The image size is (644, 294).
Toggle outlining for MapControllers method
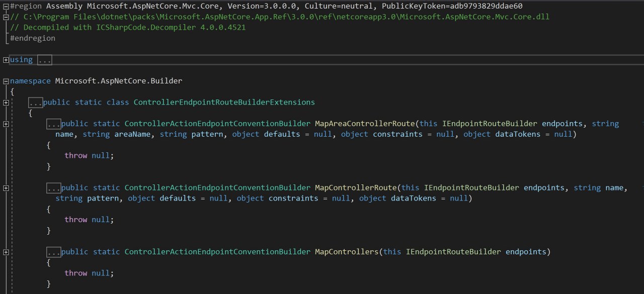pos(6,252)
